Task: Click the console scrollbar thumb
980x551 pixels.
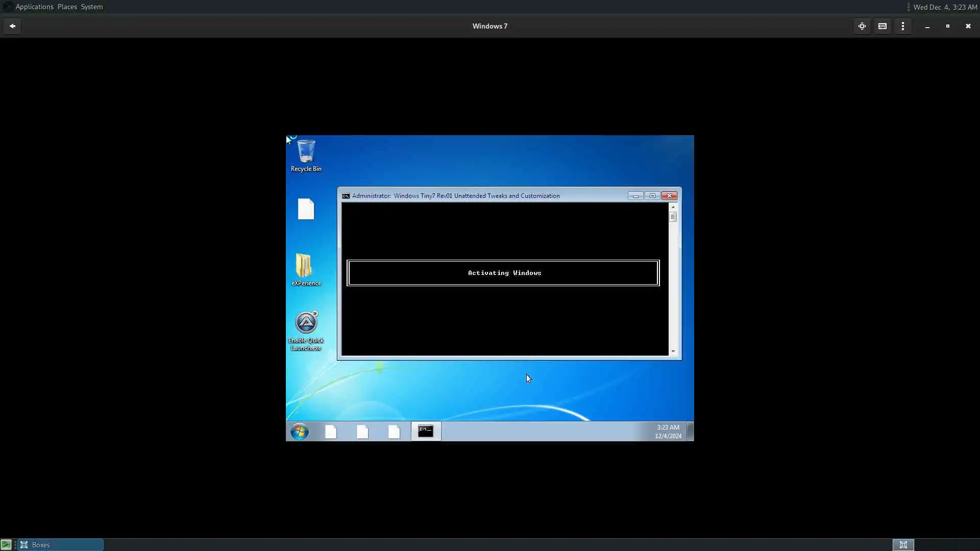Action: [673, 217]
